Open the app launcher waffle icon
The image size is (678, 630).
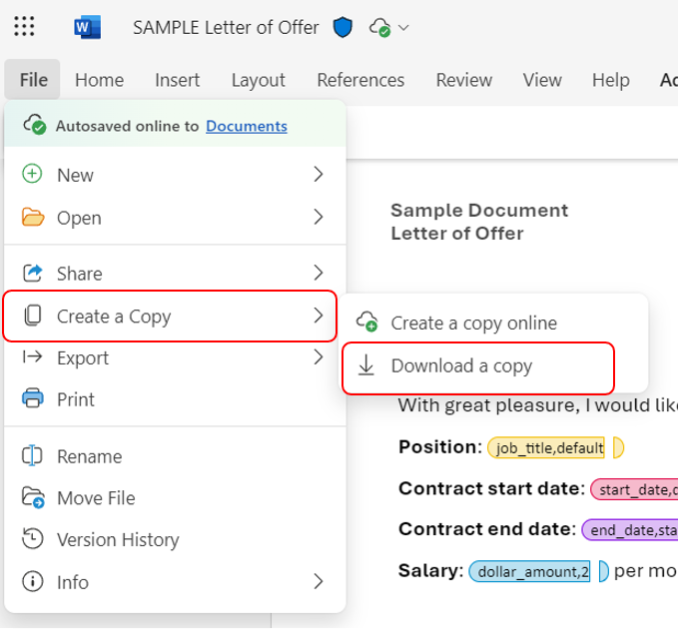(x=25, y=27)
